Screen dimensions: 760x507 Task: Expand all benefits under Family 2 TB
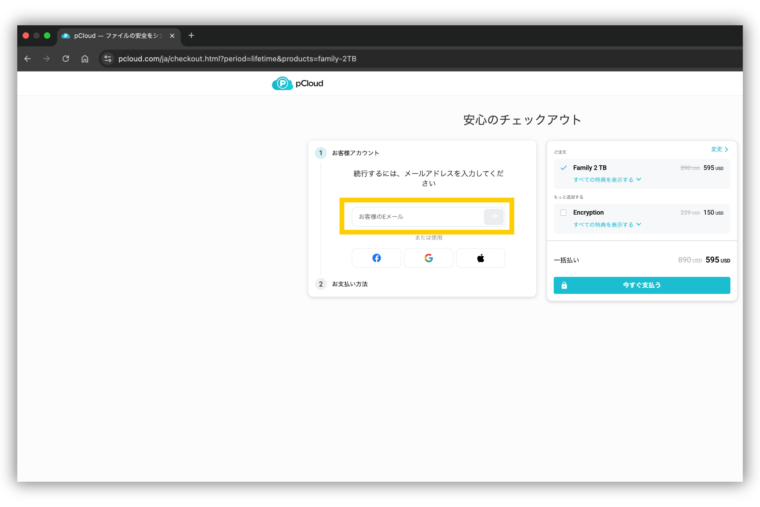coord(607,180)
